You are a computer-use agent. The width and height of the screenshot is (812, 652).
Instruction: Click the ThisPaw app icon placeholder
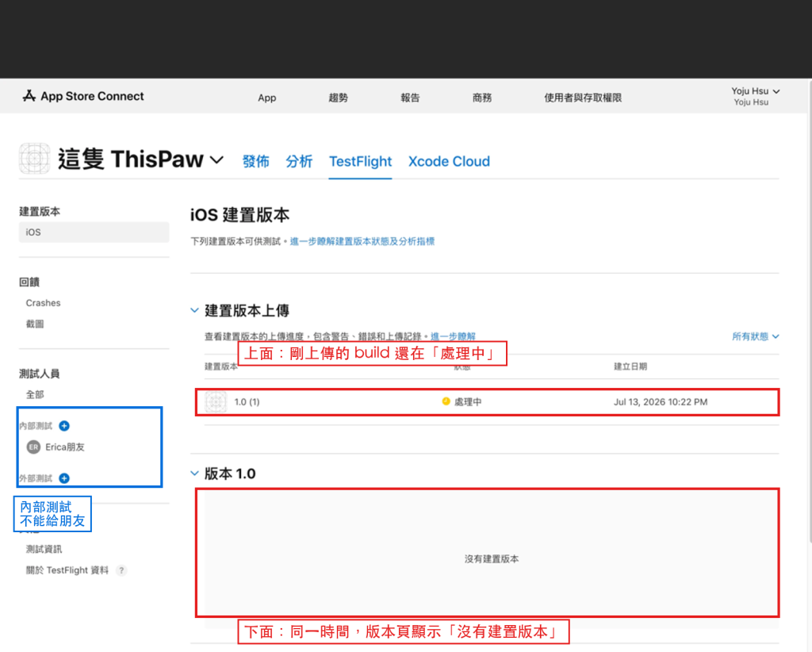click(34, 159)
